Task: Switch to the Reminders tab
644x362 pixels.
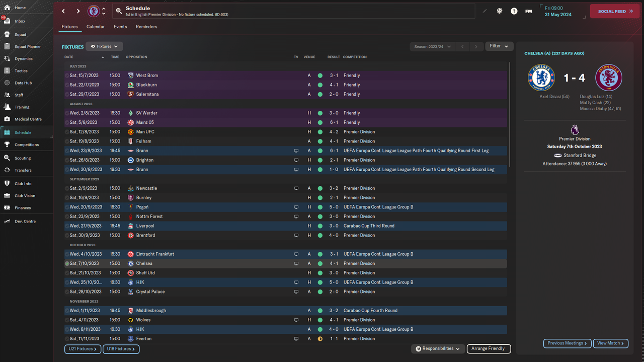Action: tap(146, 27)
